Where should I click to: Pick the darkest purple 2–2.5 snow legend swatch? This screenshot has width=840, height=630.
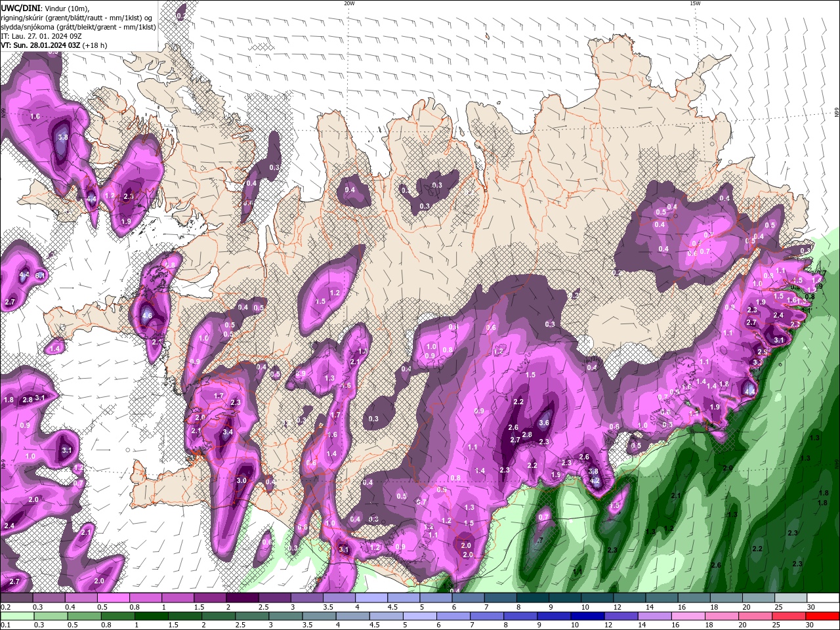point(242,598)
